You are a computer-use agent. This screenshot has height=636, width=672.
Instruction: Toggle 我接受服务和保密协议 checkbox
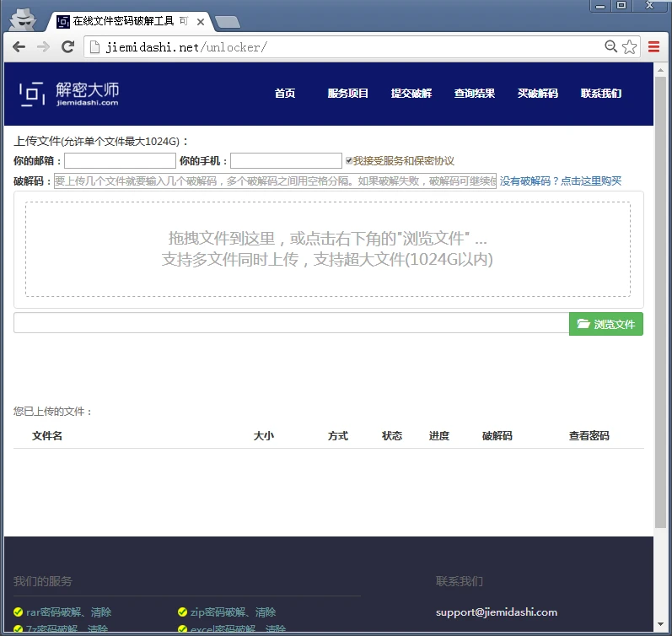tap(349, 160)
